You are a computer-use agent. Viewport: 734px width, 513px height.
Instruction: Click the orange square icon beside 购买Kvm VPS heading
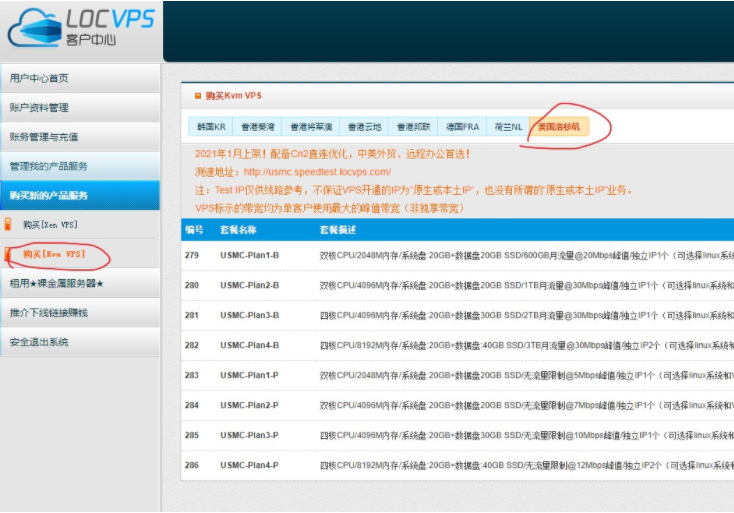(x=198, y=96)
